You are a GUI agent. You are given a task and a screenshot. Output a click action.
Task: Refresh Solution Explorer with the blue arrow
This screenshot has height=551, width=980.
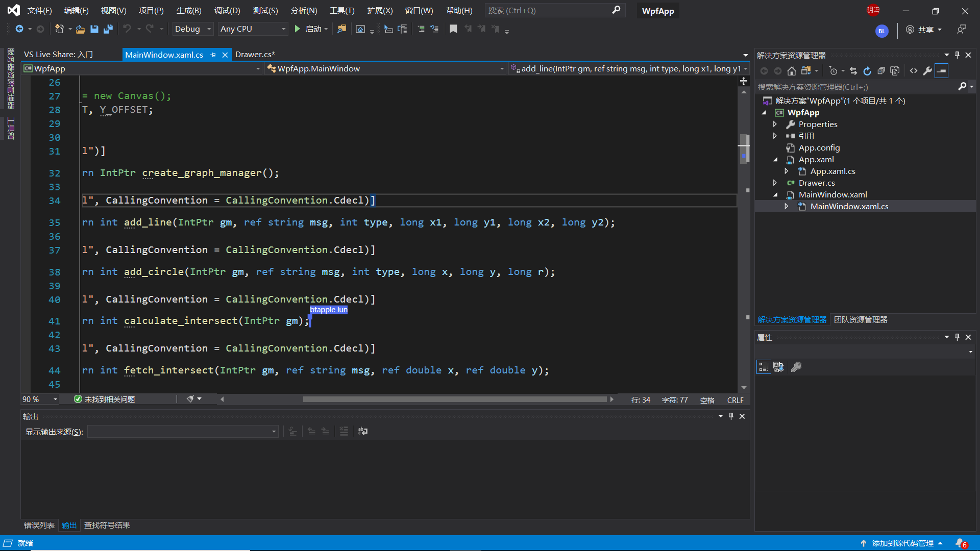[867, 71]
